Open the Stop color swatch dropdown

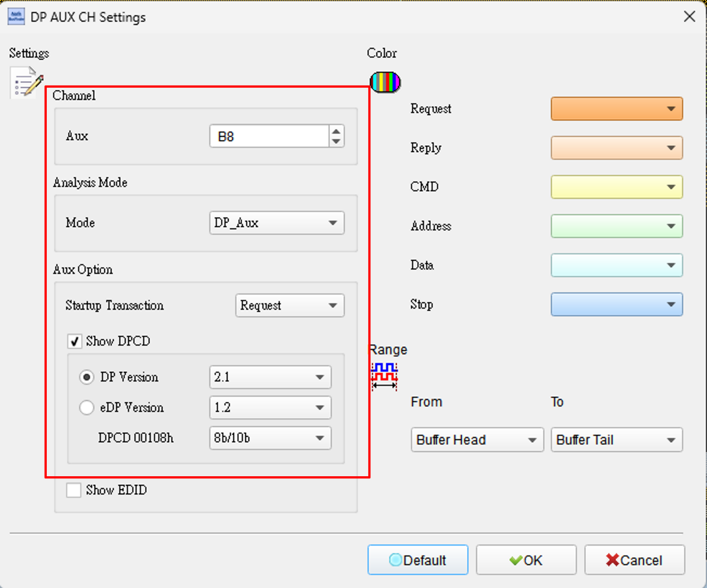coord(617,304)
